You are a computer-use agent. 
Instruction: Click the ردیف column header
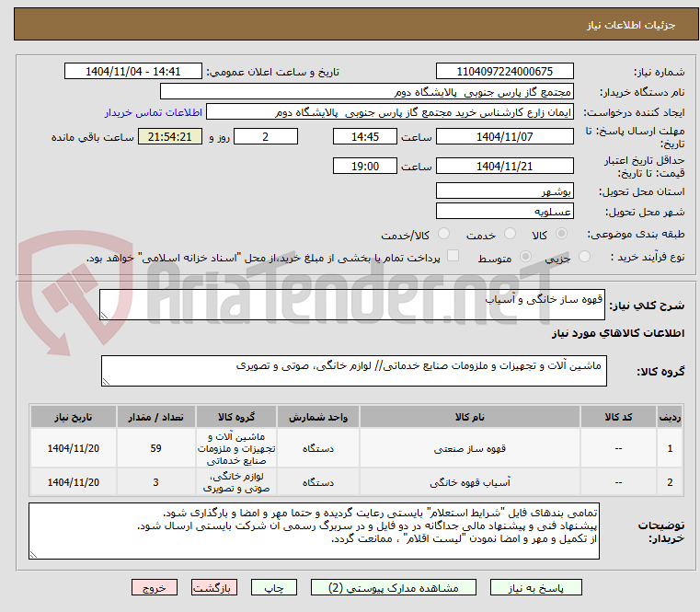[670, 417]
